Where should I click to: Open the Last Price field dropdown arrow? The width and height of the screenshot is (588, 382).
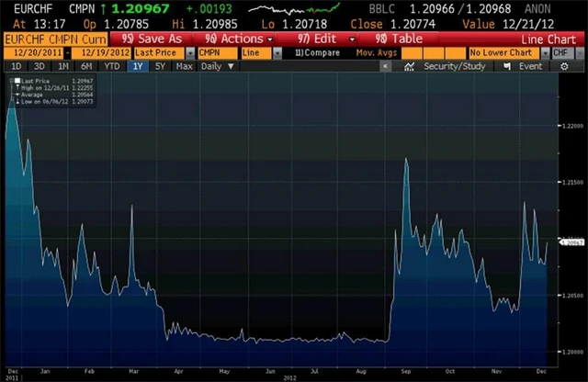click(190, 53)
